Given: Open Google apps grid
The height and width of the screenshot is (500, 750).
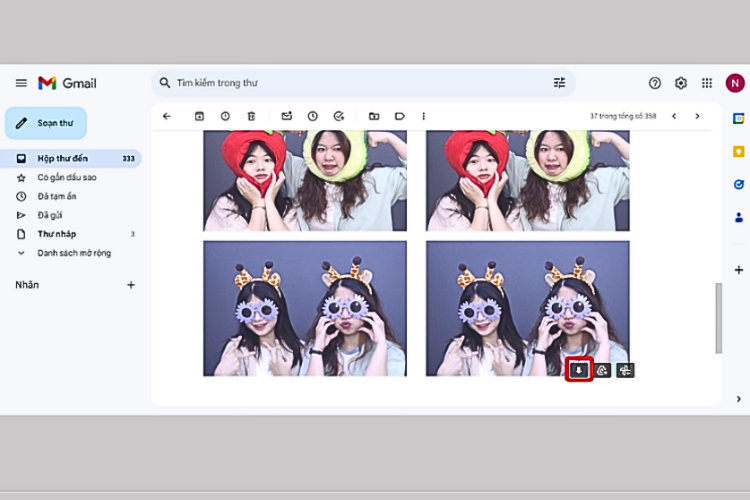Looking at the screenshot, I should [707, 83].
